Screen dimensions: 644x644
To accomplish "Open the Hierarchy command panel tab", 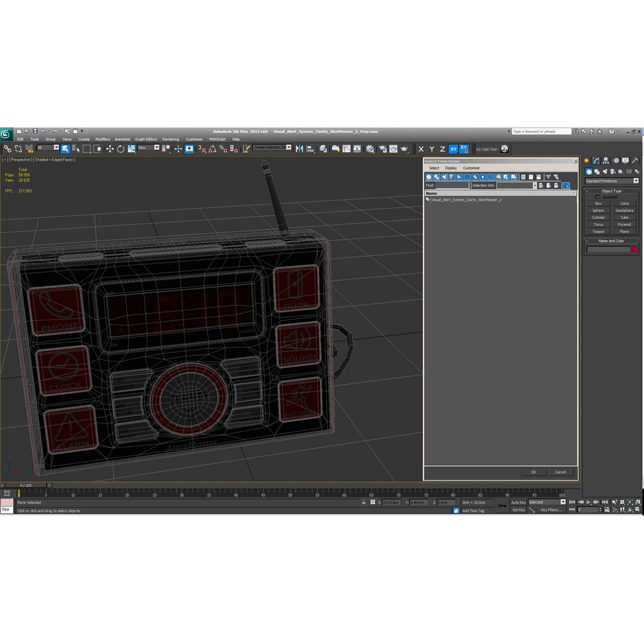I will click(x=606, y=160).
